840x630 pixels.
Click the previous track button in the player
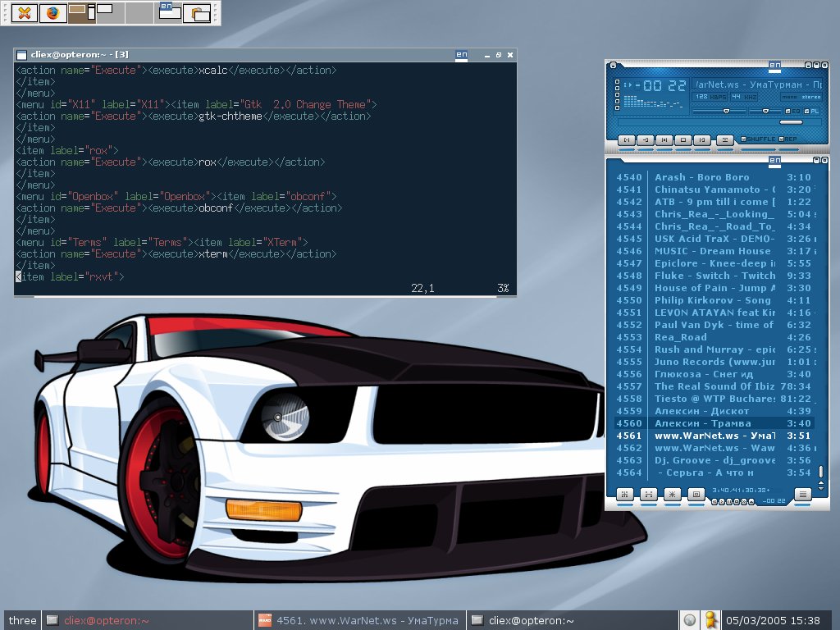click(626, 139)
